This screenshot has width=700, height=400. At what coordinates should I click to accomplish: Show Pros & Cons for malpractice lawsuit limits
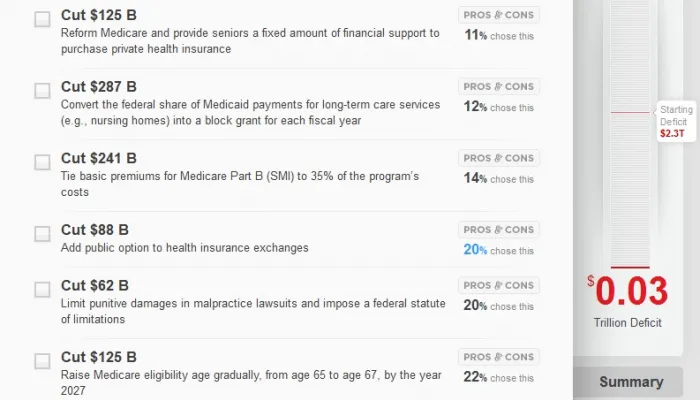tap(499, 286)
